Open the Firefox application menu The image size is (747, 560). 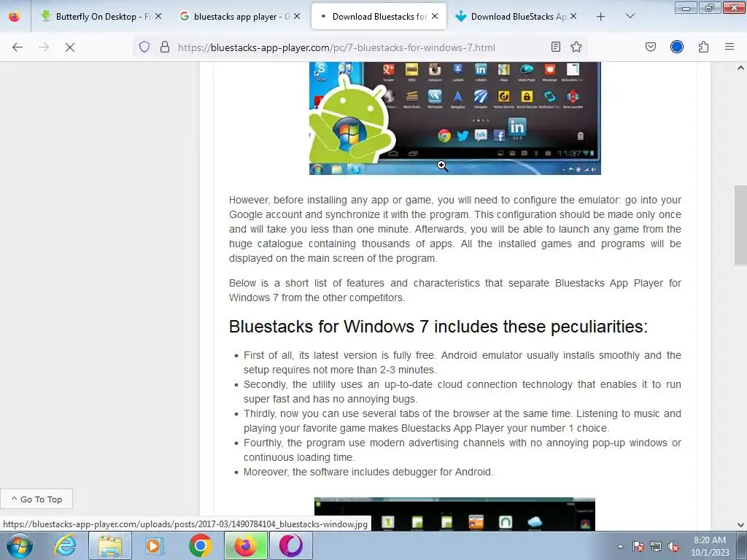pyautogui.click(x=729, y=47)
